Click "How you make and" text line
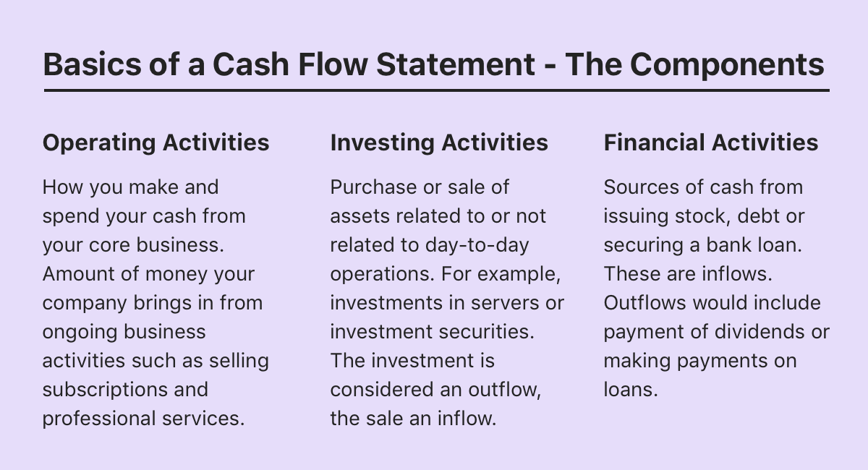The width and height of the screenshot is (868, 470). [130, 187]
